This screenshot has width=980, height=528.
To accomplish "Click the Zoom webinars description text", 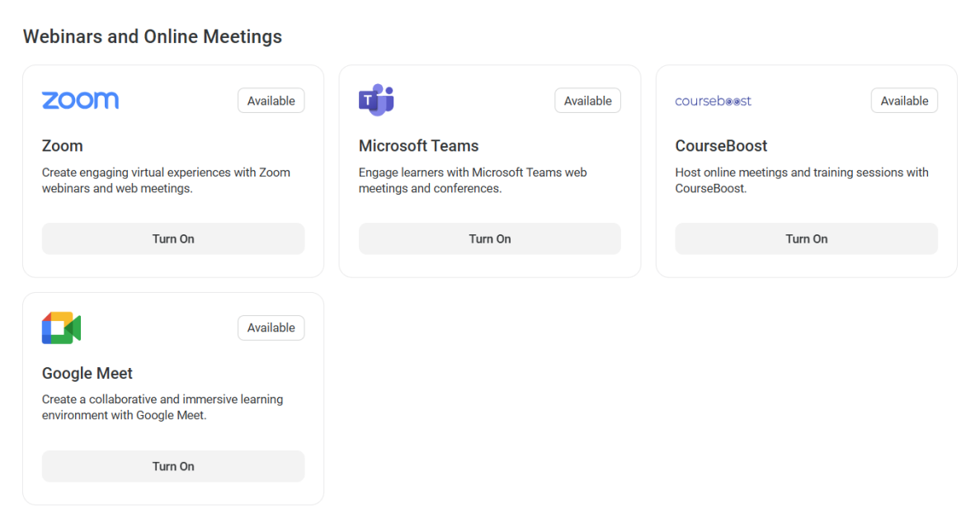I will click(x=167, y=180).
